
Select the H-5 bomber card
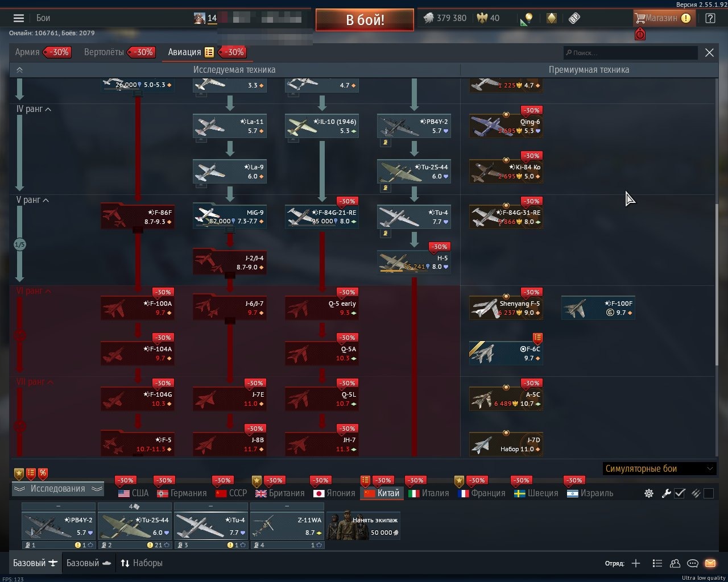tap(414, 262)
